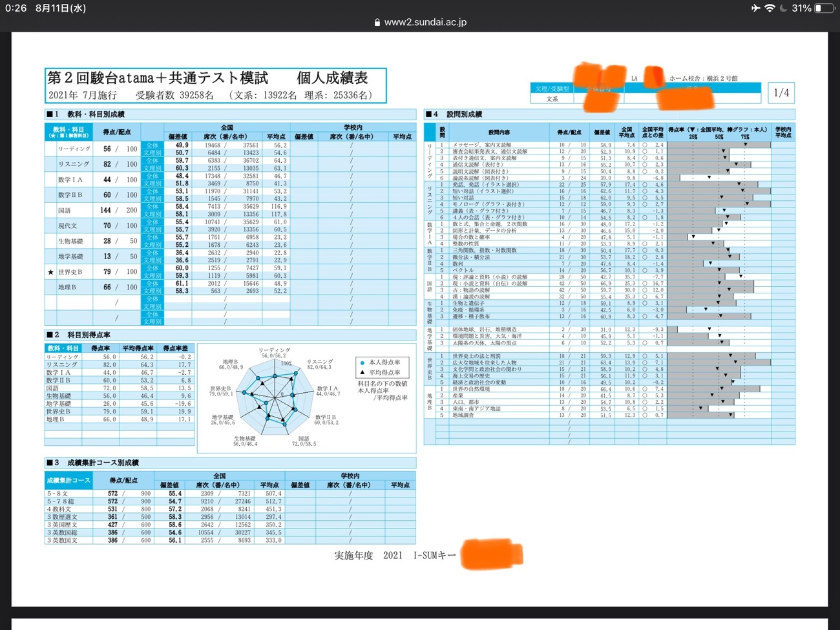The height and width of the screenshot is (630, 840).
Task: Select the section heading 科目別得点率
Action: point(89,335)
